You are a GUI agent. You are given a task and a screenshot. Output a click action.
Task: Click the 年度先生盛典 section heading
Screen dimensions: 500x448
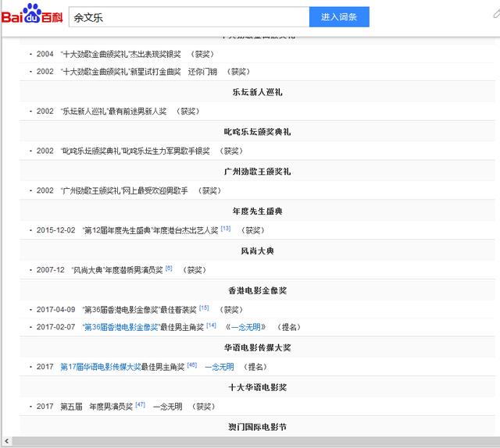[x=257, y=212]
